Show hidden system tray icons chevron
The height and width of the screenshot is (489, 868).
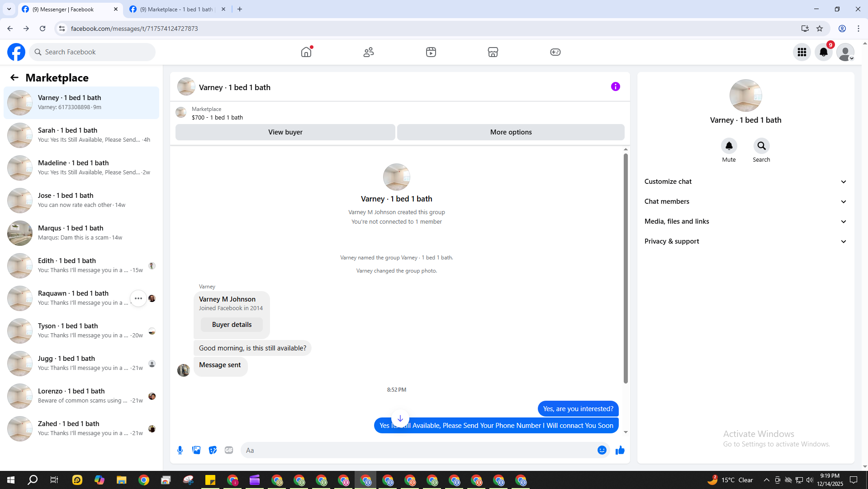[x=767, y=480]
